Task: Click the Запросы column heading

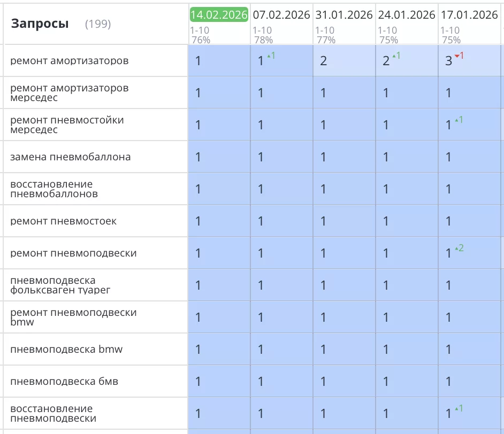Action: [x=40, y=24]
